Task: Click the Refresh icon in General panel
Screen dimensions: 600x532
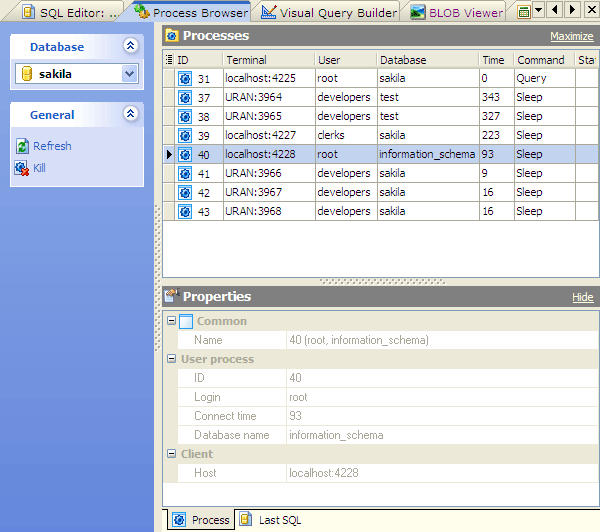Action: [x=22, y=146]
